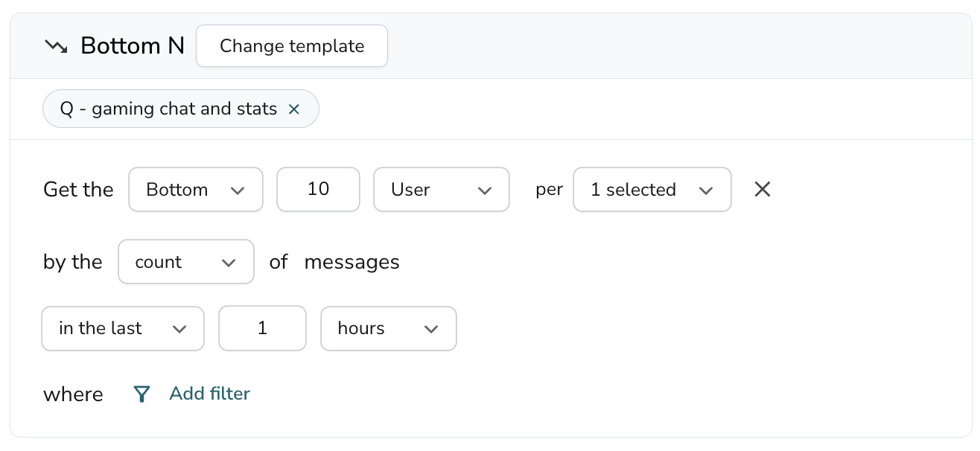Click the X to delete the Get the row

(762, 189)
